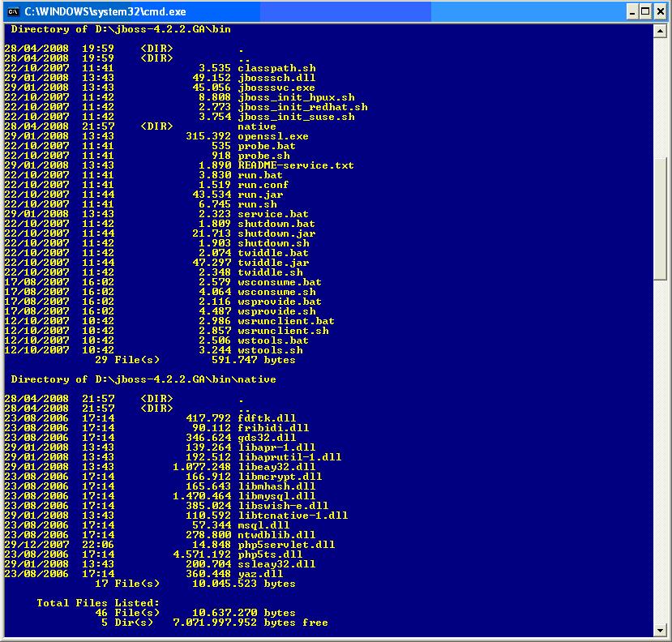Click the run.conf file name
The width and height of the screenshot is (672, 642).
tap(263, 185)
